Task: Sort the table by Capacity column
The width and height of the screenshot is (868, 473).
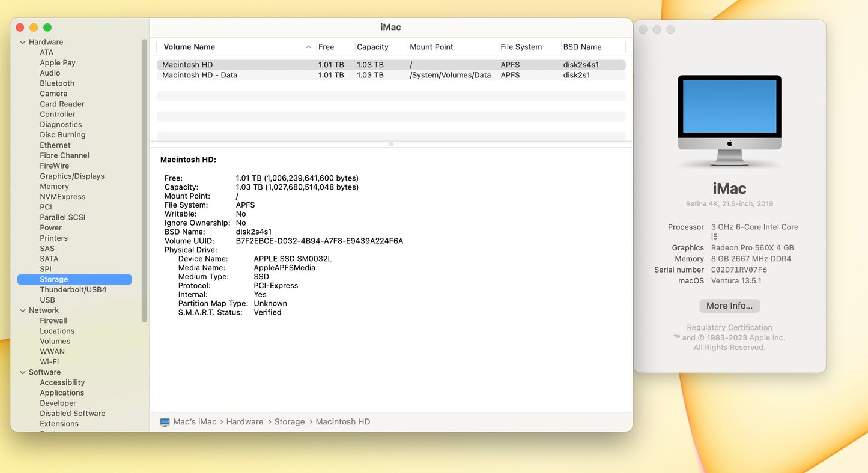Action: 372,47
